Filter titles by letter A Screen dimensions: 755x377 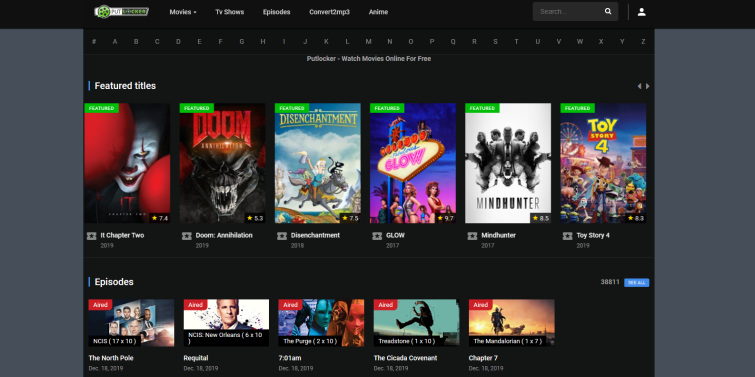[x=115, y=42]
